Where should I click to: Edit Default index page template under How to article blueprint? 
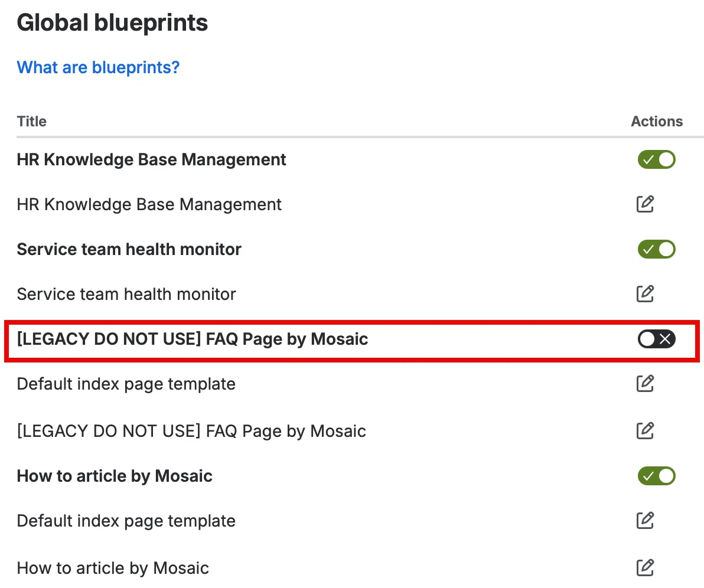click(645, 521)
